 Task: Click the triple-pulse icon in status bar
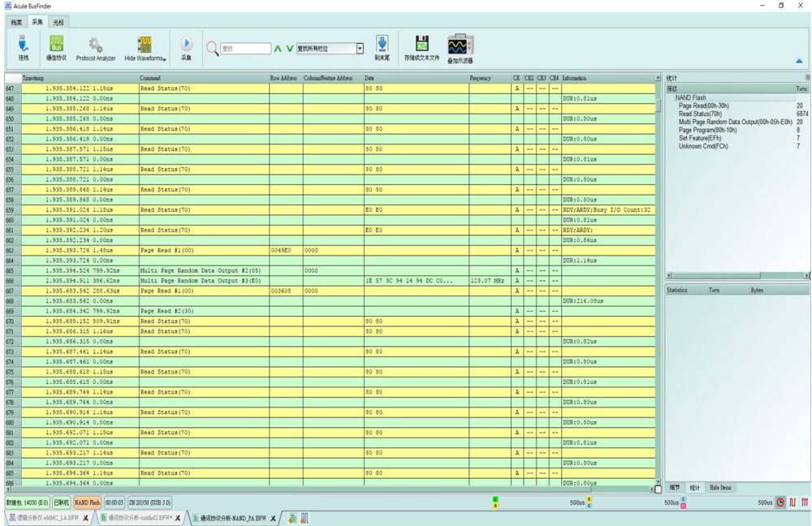click(x=805, y=502)
